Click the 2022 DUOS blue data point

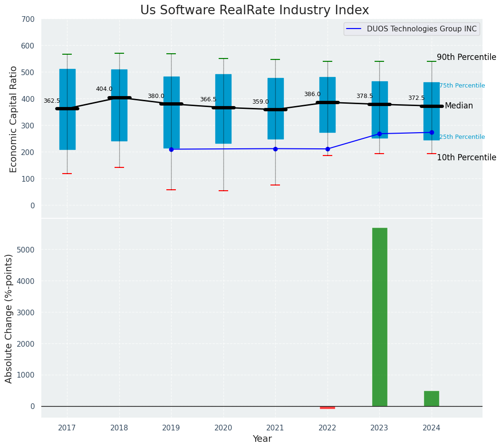coord(328,149)
